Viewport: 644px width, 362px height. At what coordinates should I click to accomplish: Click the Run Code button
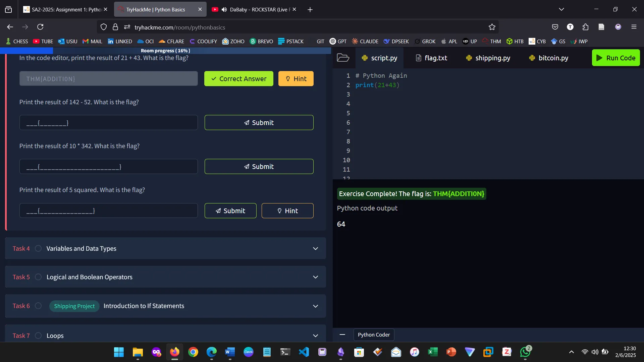tap(616, 58)
